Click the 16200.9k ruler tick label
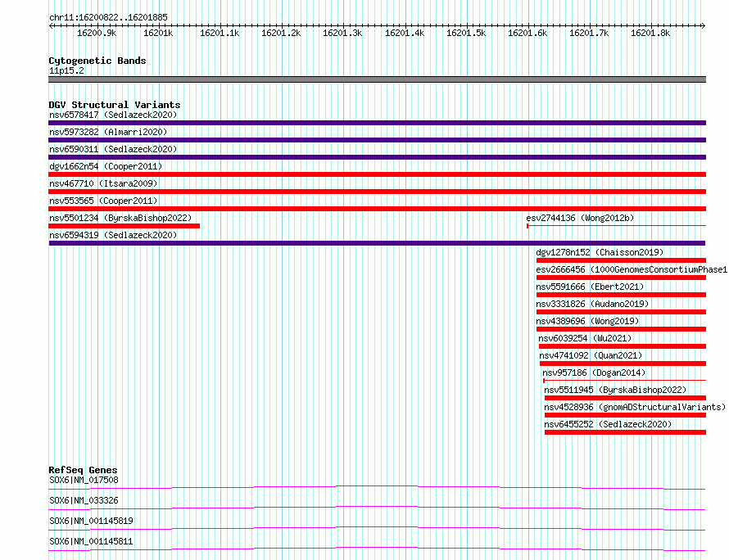The height and width of the screenshot is (560, 729). 97,33
